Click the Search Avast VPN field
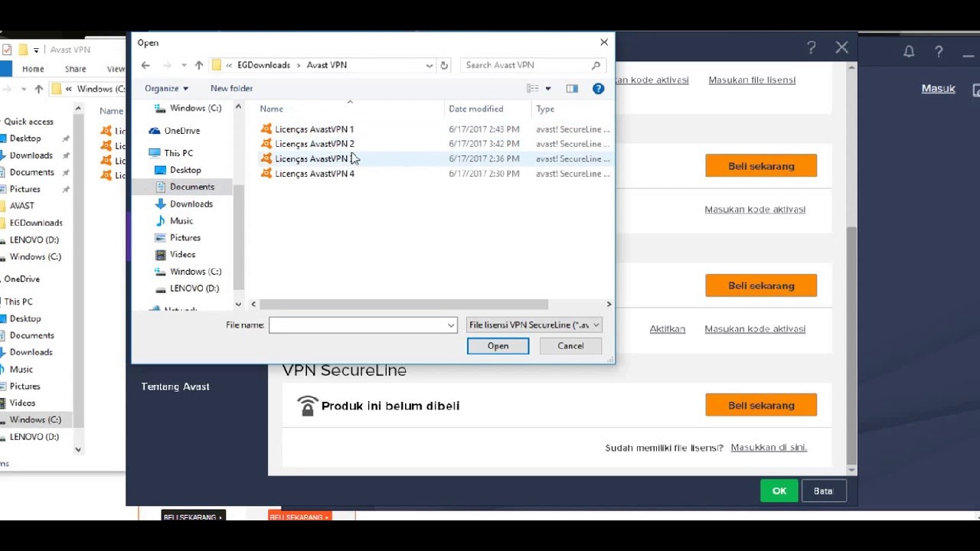Screen dimensions: 980x551 click(527, 65)
